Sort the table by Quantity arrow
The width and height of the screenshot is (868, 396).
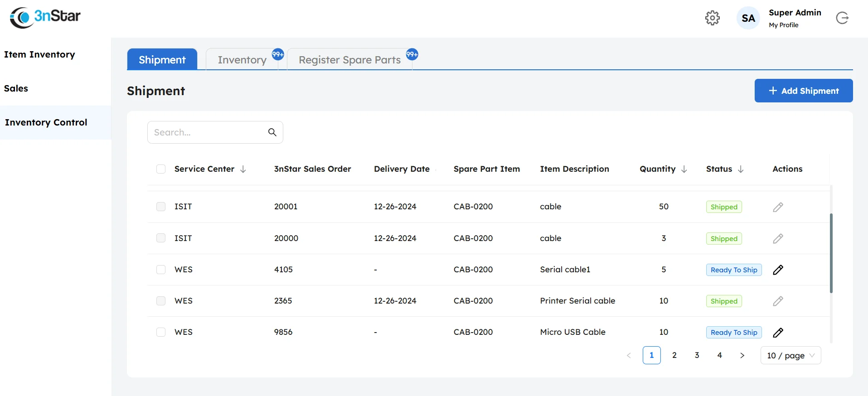684,169
